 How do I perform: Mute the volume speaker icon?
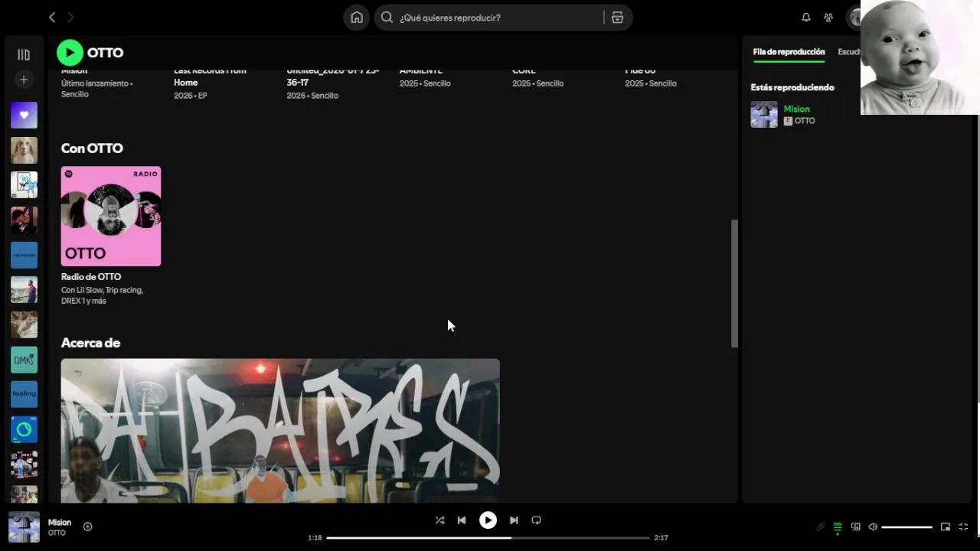coord(873,527)
